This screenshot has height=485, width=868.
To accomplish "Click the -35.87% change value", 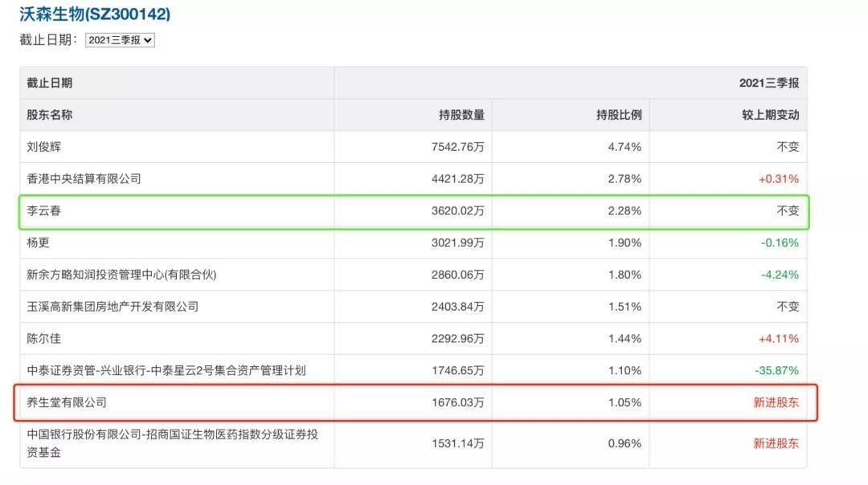I will pos(776,371).
